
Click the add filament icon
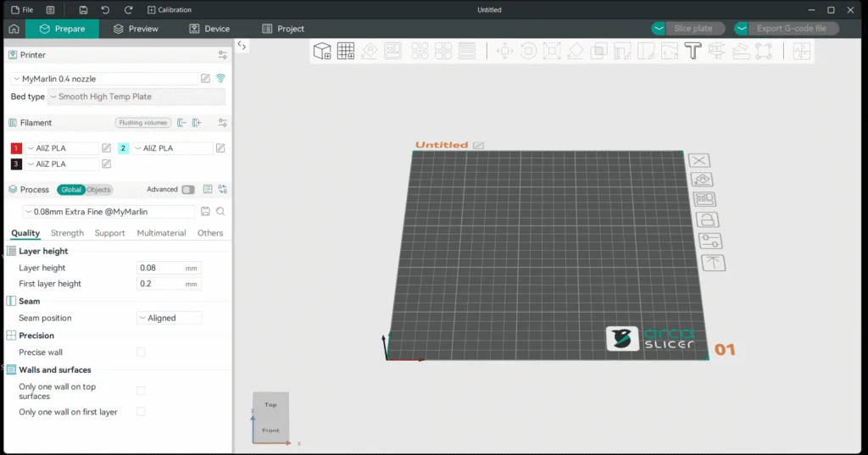tap(197, 123)
